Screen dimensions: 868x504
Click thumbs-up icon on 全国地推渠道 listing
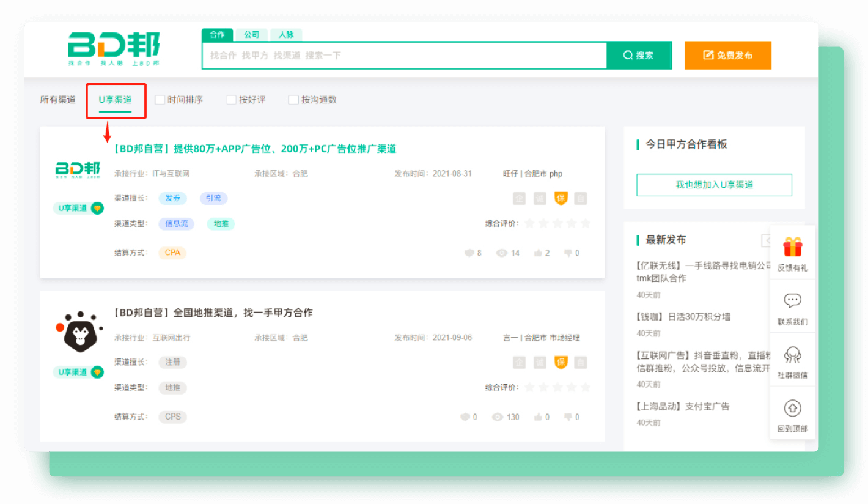coord(538,417)
